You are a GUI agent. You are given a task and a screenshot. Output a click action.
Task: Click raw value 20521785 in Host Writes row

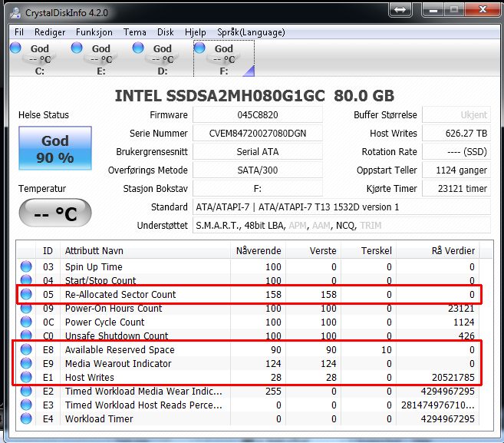point(453,378)
